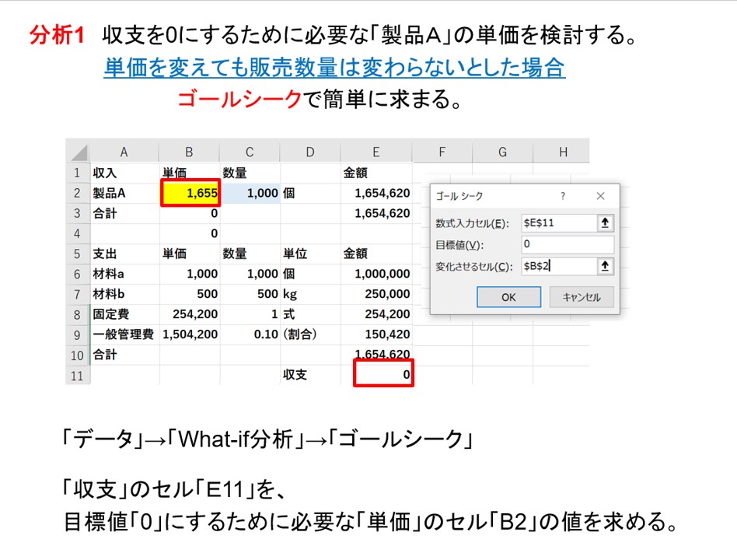Click row 11 header
Image resolution: width=737 pixels, height=560 pixels.
(x=77, y=375)
